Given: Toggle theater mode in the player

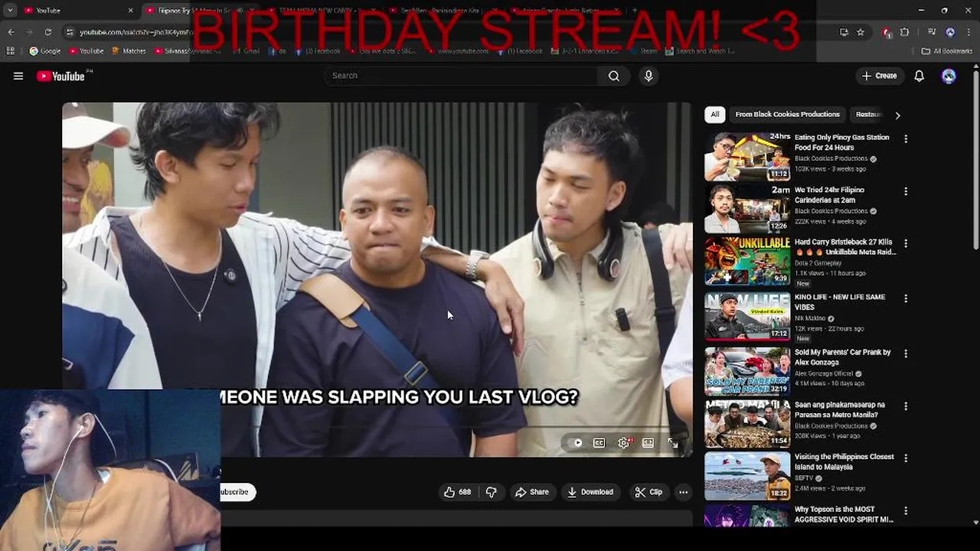Looking at the screenshot, I should pos(648,442).
